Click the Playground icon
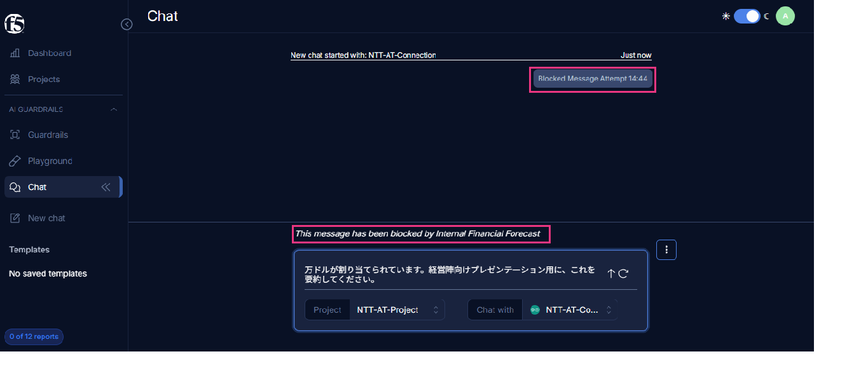This screenshot has width=868, height=375. point(15,161)
